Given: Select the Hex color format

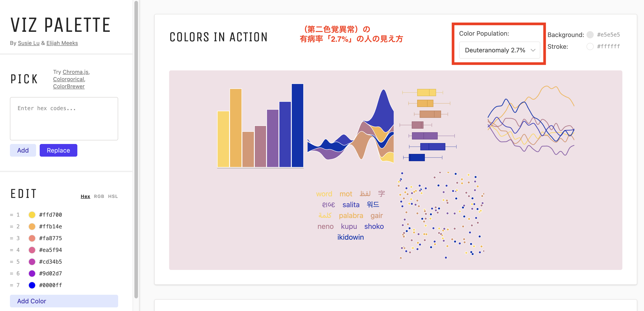Looking at the screenshot, I should pos(85,196).
